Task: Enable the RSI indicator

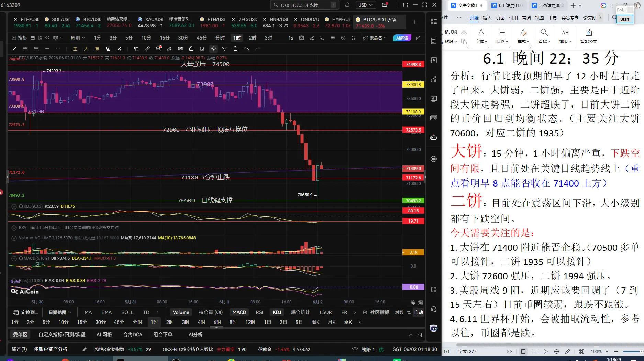Action: tap(259, 312)
